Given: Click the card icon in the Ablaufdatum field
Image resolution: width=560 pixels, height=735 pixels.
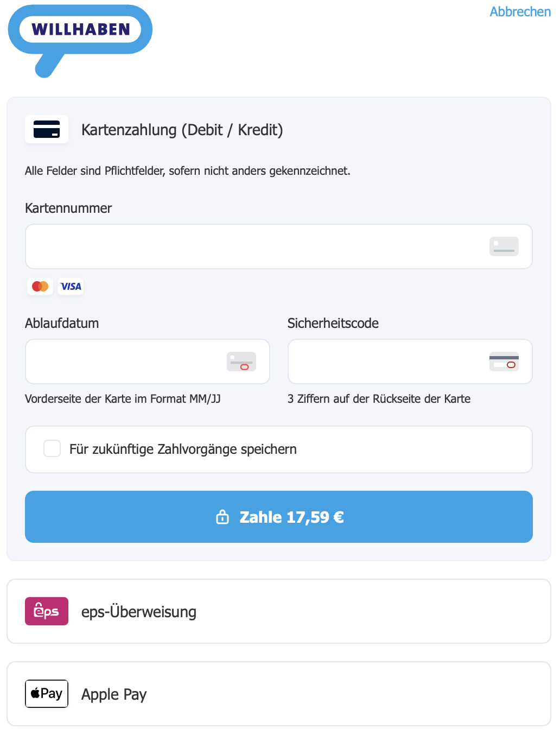Looking at the screenshot, I should pos(242,362).
